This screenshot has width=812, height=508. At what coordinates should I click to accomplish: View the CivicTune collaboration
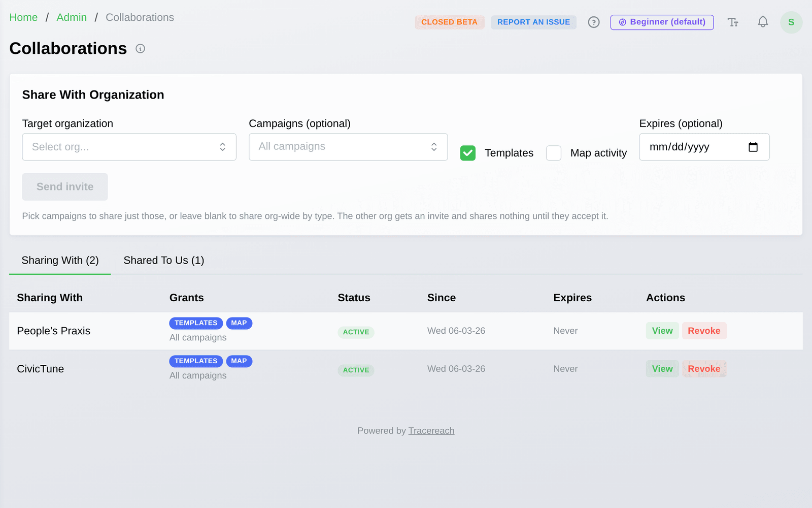click(x=662, y=369)
